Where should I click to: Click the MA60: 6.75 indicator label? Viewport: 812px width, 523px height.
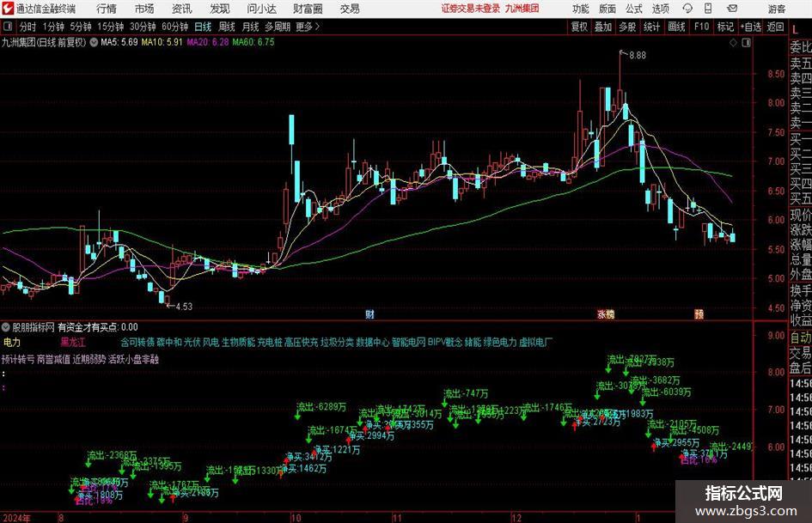pyautogui.click(x=253, y=42)
